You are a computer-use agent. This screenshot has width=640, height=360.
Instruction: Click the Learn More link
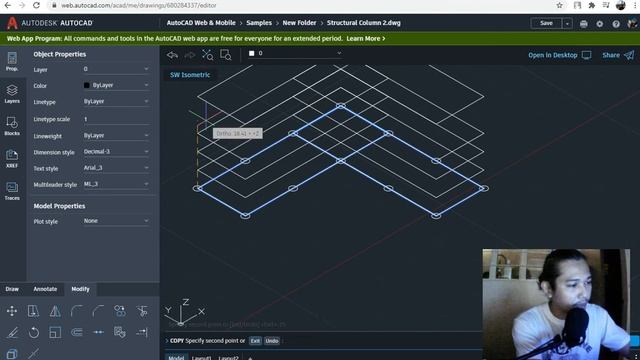[366, 39]
